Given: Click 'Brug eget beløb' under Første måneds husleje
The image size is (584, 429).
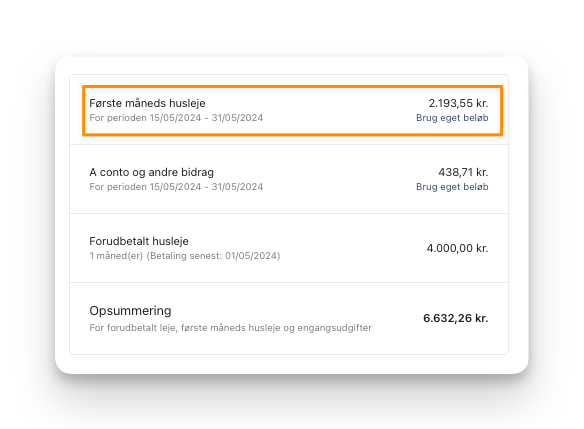Looking at the screenshot, I should (452, 118).
